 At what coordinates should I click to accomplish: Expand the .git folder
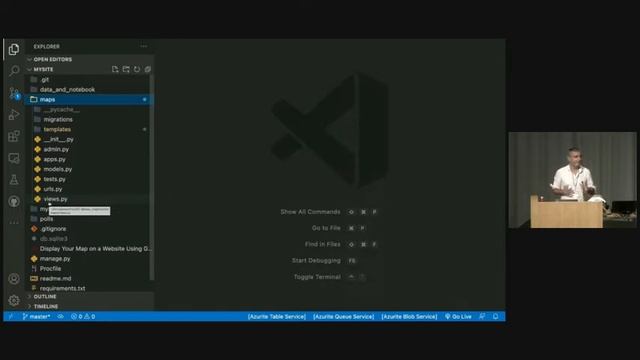[88, 80]
